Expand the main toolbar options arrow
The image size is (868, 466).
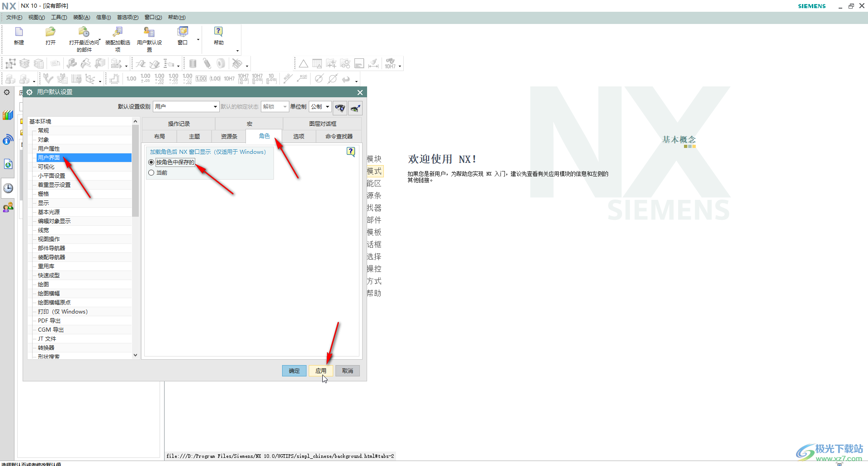tap(237, 51)
